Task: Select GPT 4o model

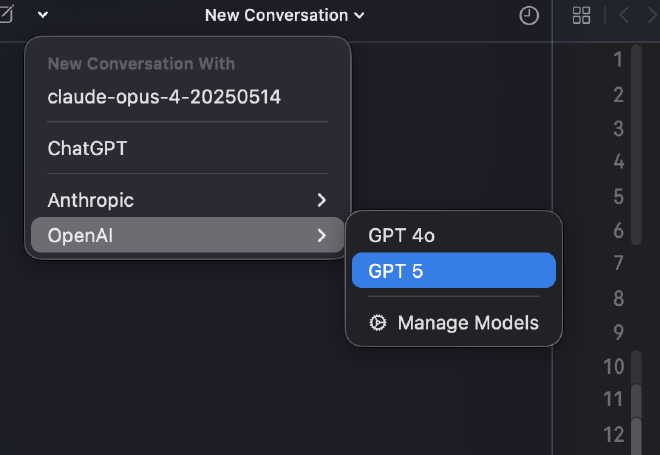Action: [454, 235]
